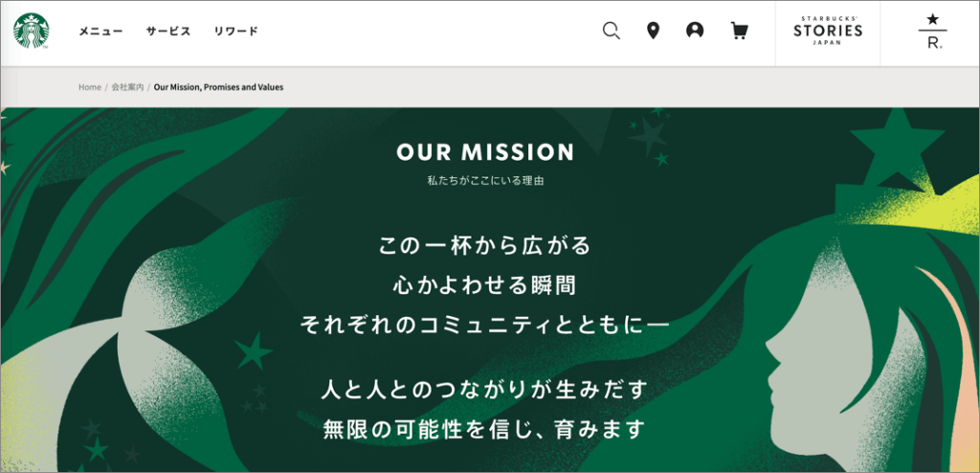Screen dimensions: 980x473
Task: Click the Starbucks siren logo
Action: coord(32,32)
